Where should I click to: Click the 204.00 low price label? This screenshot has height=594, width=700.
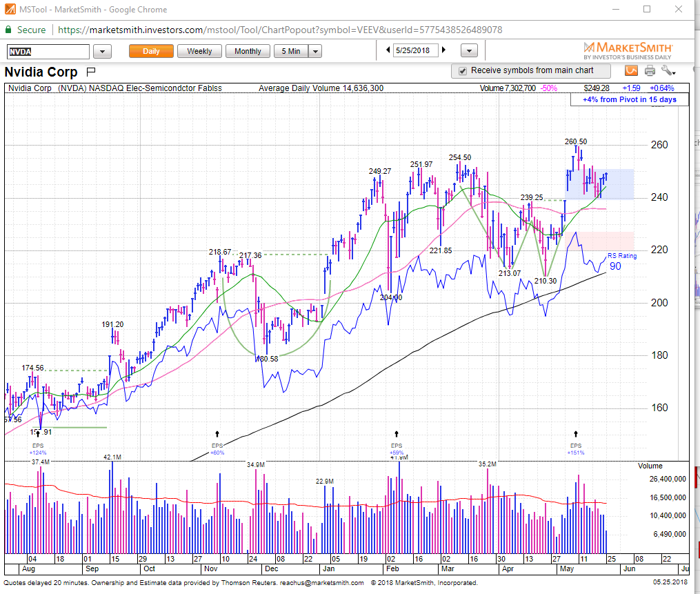point(391,297)
